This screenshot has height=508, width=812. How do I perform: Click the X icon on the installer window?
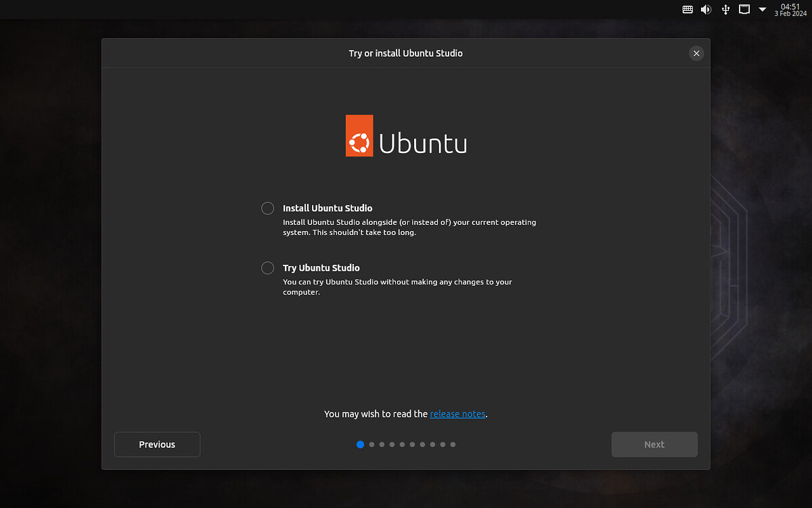696,53
